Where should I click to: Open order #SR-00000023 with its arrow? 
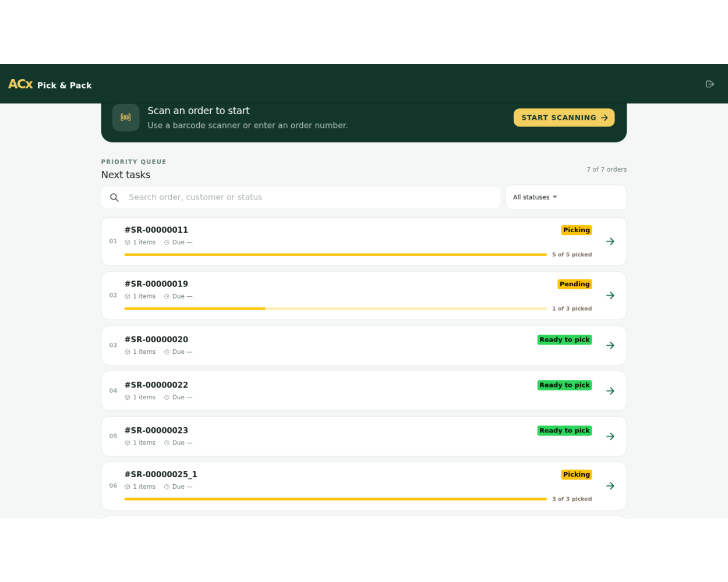[x=610, y=436]
